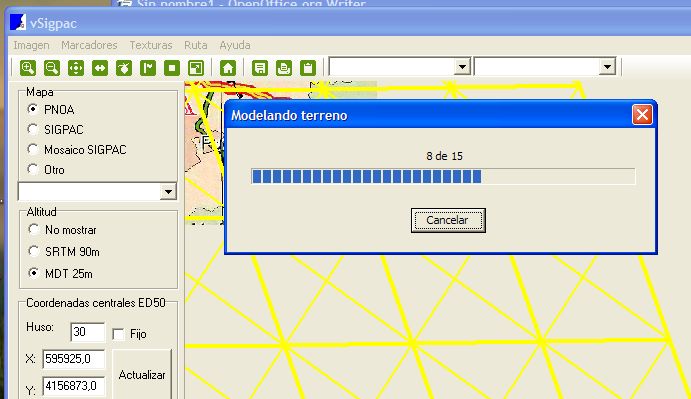Screen dimensions: 691x399
Task: Click the save diskette toolbar icon
Action: tap(260, 68)
